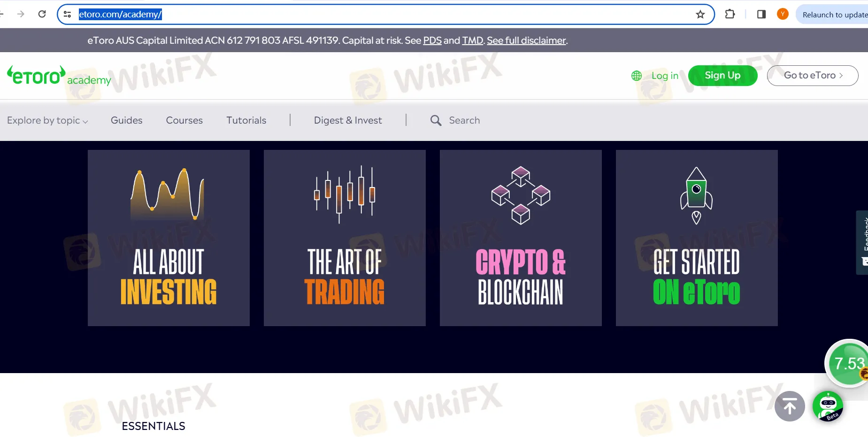Click the green 7.53 score badge
This screenshot has width=868, height=437.
coord(847,363)
